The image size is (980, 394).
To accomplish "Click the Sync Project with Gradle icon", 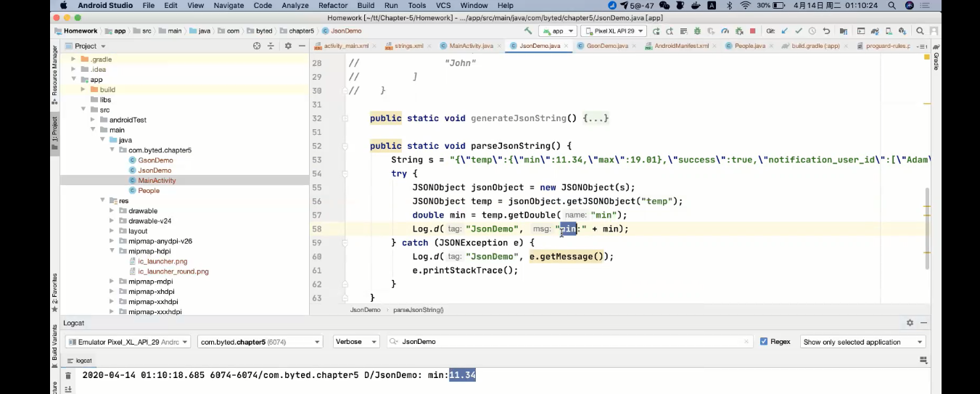I will pos(875,31).
